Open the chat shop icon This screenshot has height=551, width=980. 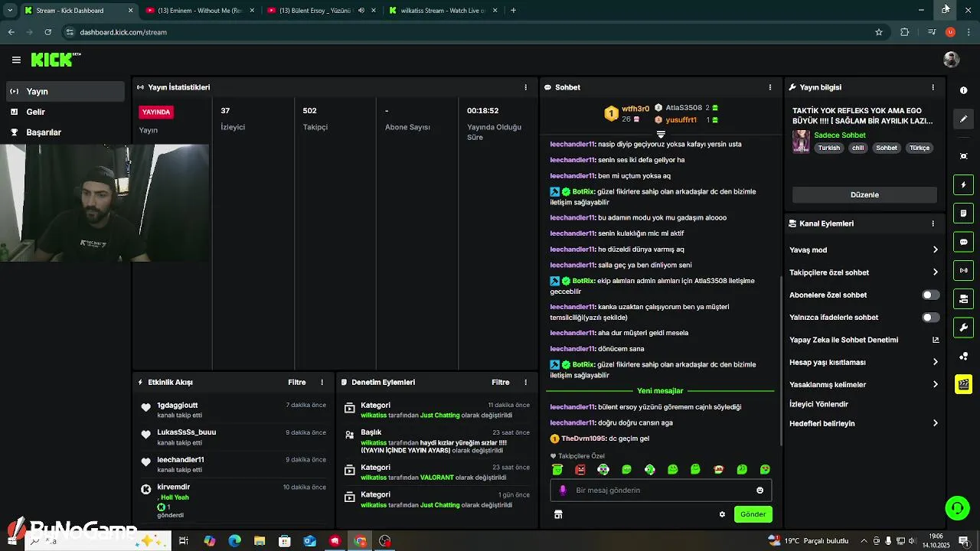click(558, 514)
